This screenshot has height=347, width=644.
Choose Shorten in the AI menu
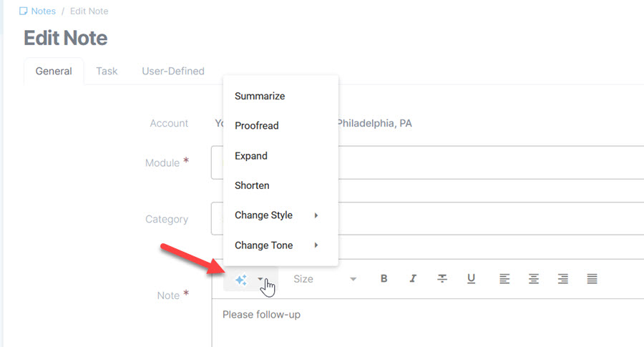[x=252, y=185]
